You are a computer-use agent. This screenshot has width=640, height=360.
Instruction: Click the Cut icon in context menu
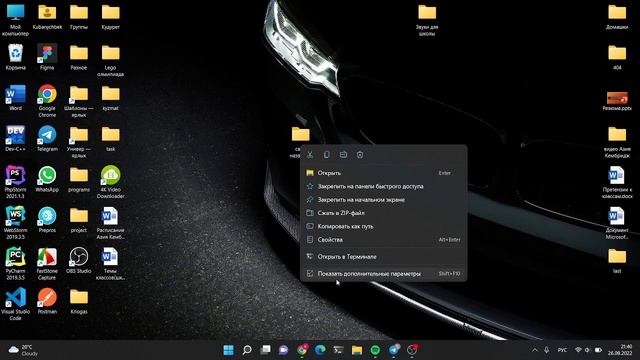pyautogui.click(x=310, y=155)
